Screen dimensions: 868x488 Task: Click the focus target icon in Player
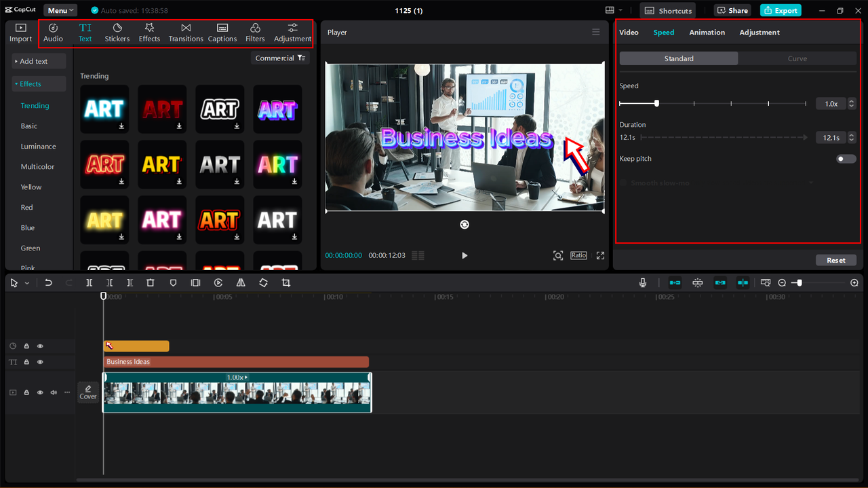click(557, 255)
